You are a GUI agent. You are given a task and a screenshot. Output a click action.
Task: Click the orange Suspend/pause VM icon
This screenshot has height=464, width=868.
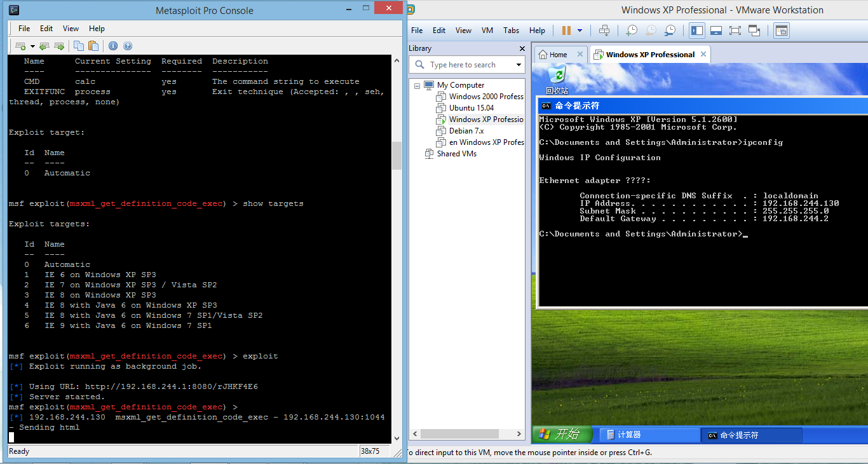tap(566, 31)
